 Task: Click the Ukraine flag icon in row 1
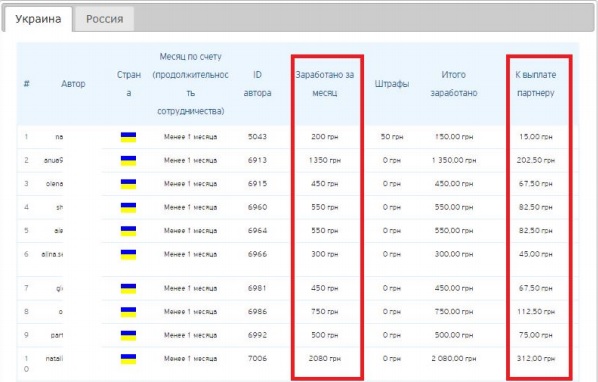click(x=128, y=137)
